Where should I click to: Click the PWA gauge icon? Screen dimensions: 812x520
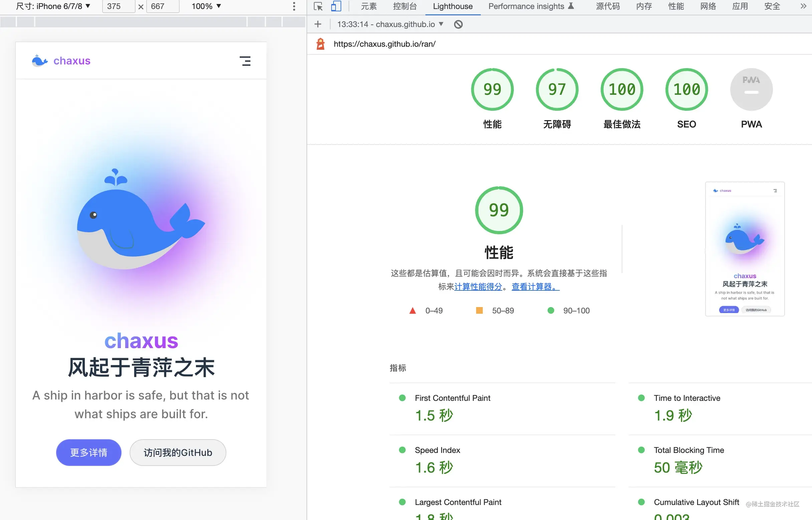pos(751,89)
